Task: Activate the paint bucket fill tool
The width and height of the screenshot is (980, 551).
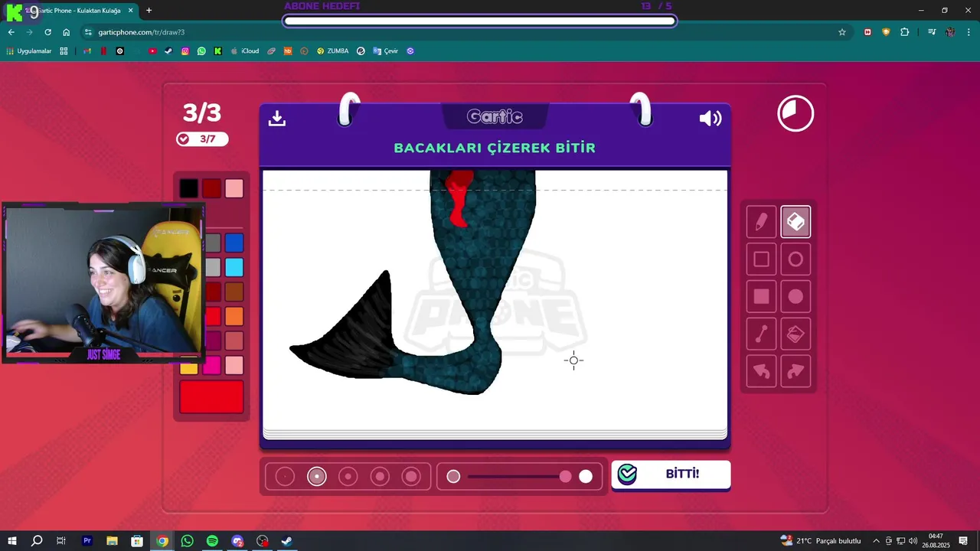Action: tap(795, 334)
